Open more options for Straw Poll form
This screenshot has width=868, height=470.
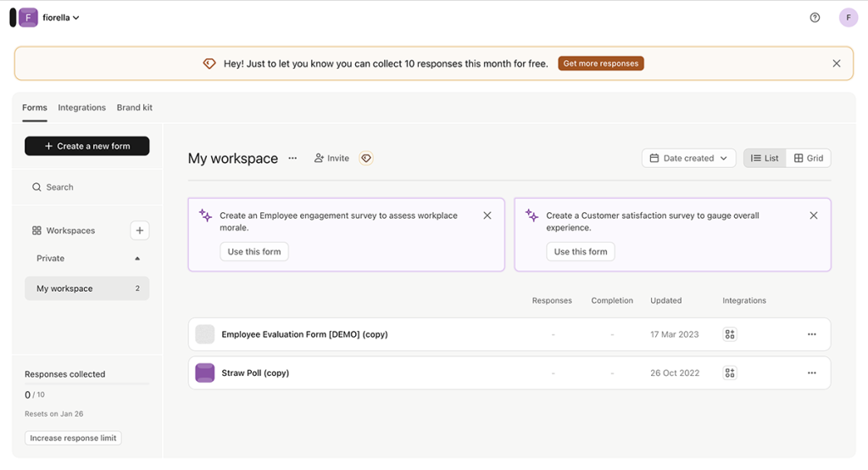(x=811, y=373)
